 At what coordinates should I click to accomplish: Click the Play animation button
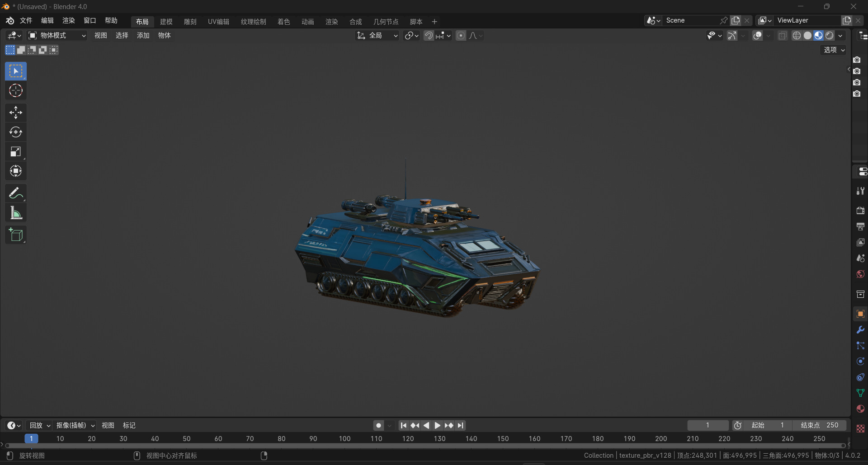[438, 426]
